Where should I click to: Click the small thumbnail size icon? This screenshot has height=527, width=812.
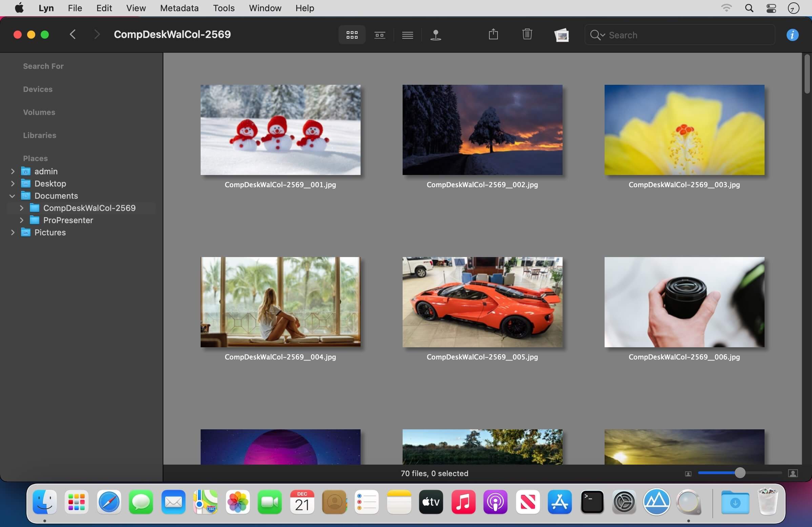pos(688,474)
